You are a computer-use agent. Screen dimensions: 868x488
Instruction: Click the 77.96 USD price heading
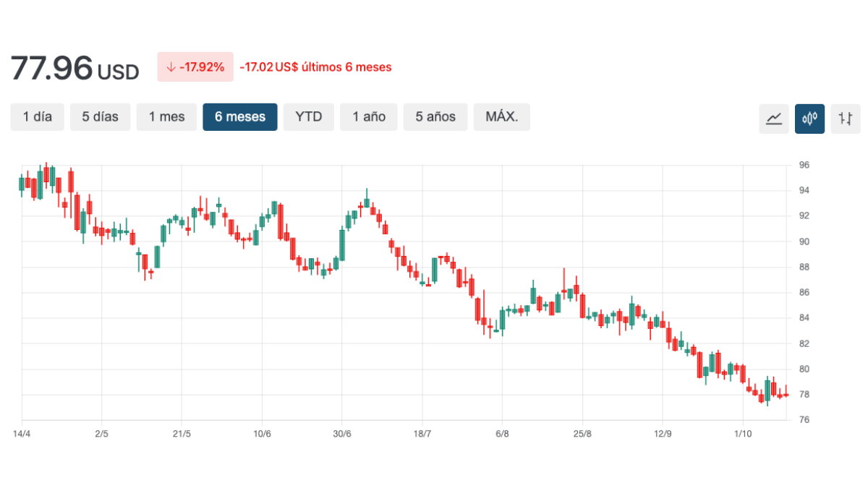(x=75, y=69)
